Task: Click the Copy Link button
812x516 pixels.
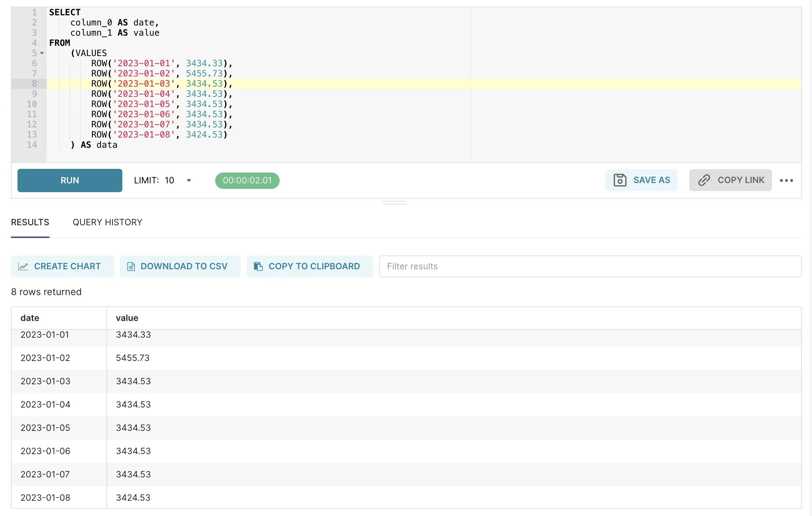Action: 730,180
